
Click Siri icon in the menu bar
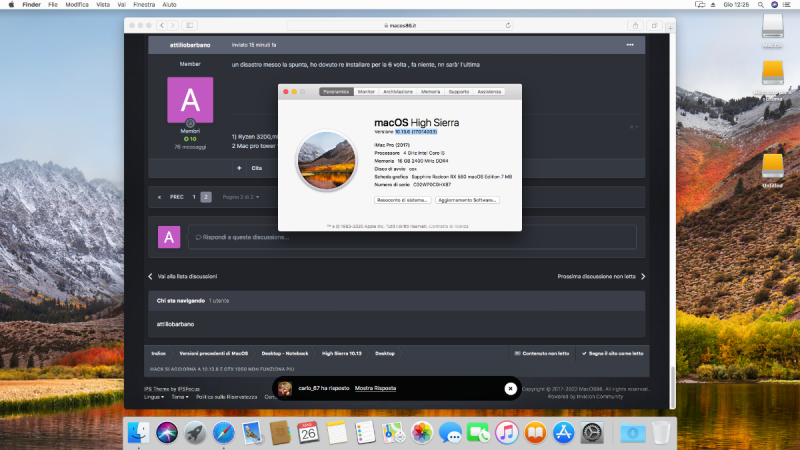point(774,5)
